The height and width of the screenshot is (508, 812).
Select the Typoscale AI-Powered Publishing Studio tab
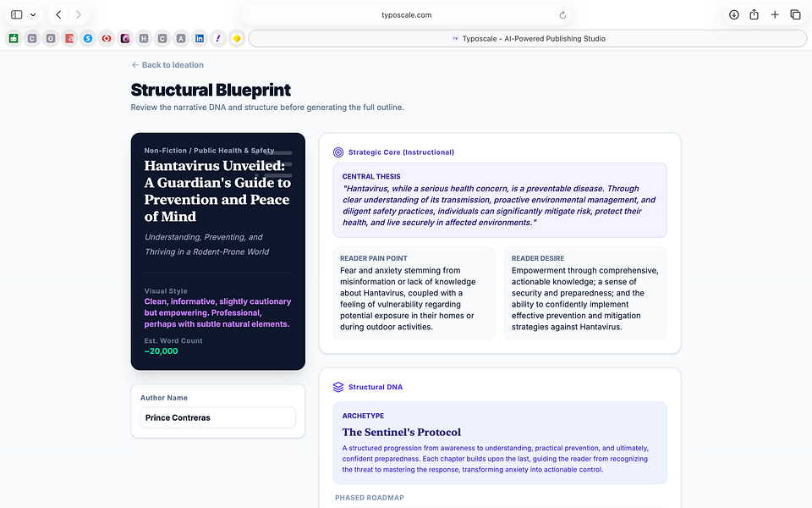click(x=528, y=38)
